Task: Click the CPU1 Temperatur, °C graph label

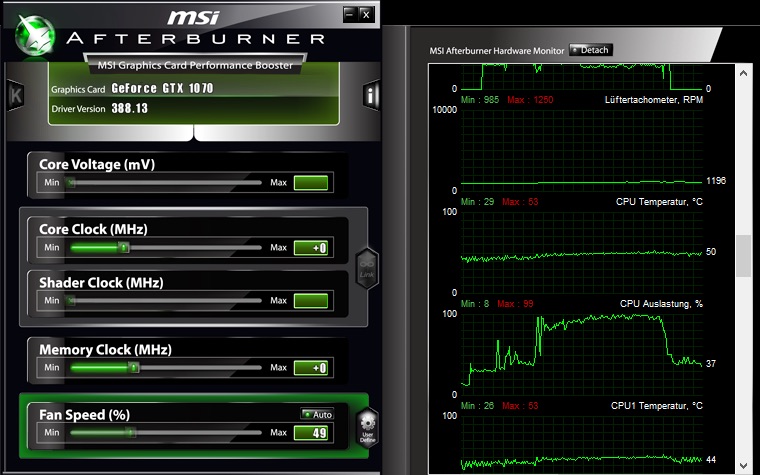Action: 656,406
